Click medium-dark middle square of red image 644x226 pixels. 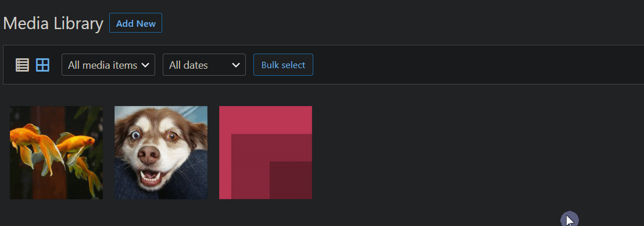tap(250, 167)
